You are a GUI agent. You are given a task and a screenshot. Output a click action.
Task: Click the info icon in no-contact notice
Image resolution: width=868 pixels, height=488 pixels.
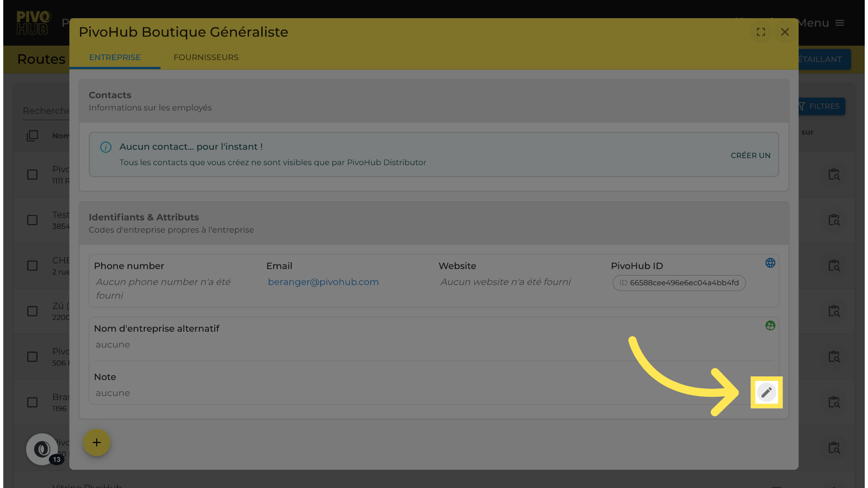pos(106,147)
